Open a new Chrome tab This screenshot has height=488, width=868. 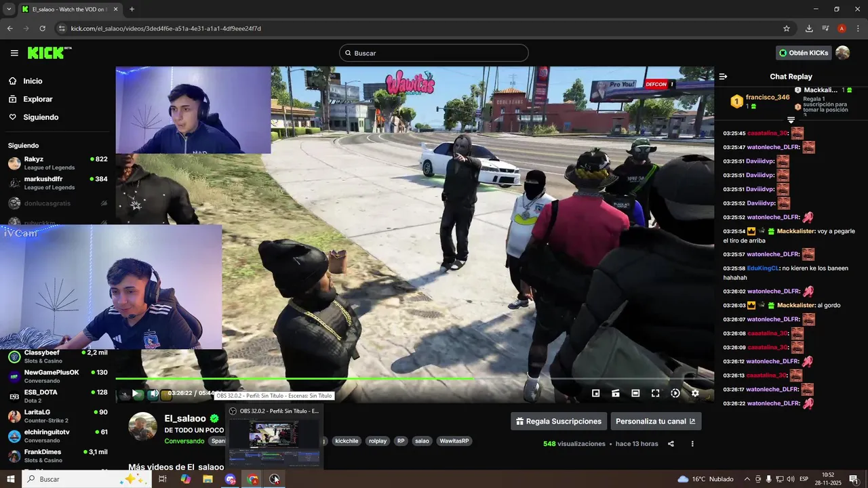point(132,9)
